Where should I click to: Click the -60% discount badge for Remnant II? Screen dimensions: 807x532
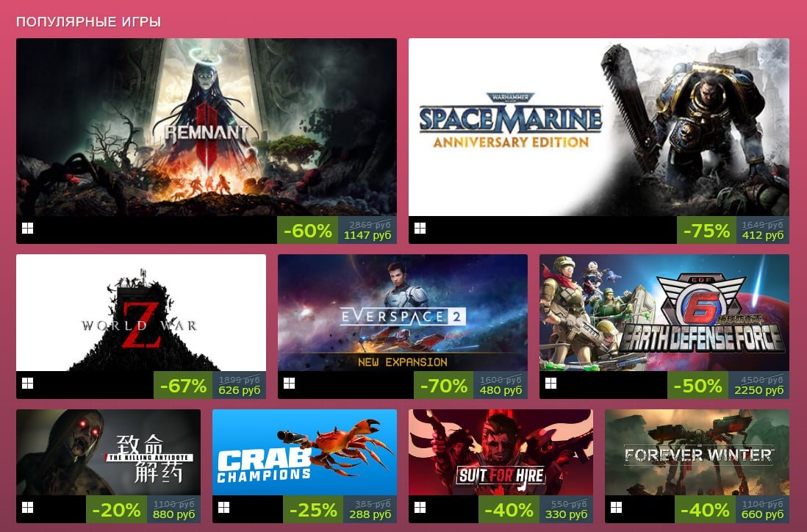[x=308, y=230]
